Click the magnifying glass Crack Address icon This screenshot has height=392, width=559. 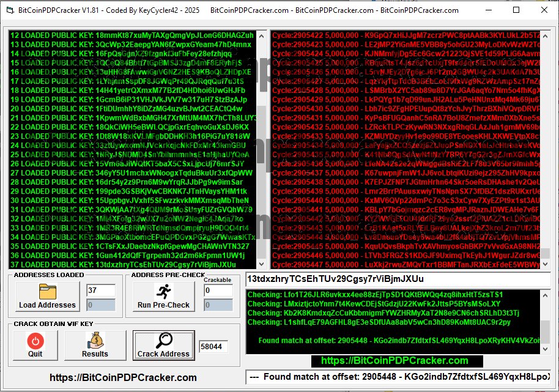163,341
